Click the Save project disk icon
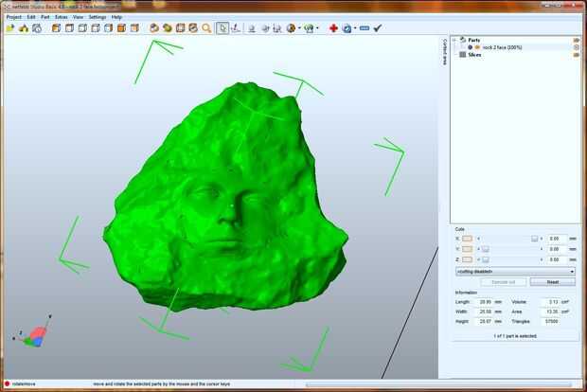This screenshot has width=587, height=392. [37, 28]
